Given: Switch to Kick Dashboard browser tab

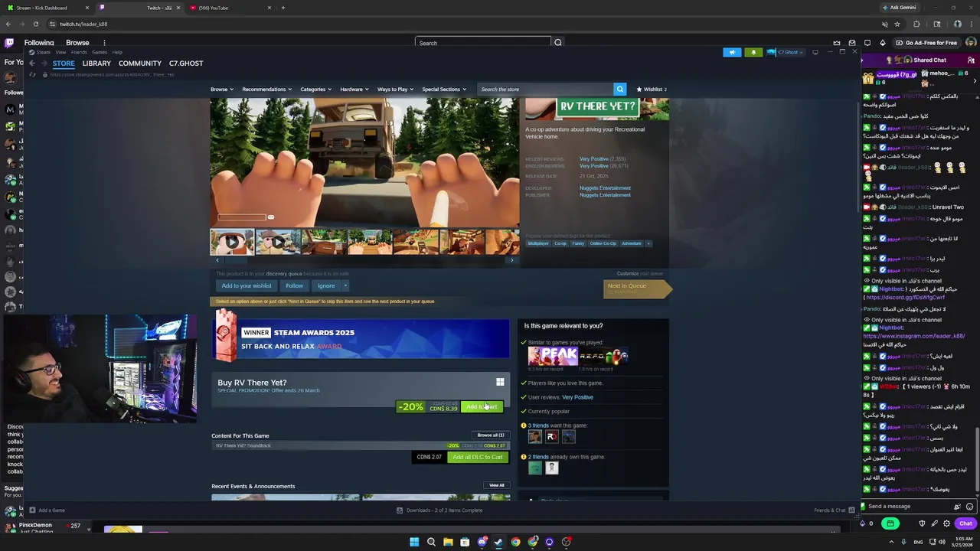Looking at the screenshot, I should tap(46, 8).
